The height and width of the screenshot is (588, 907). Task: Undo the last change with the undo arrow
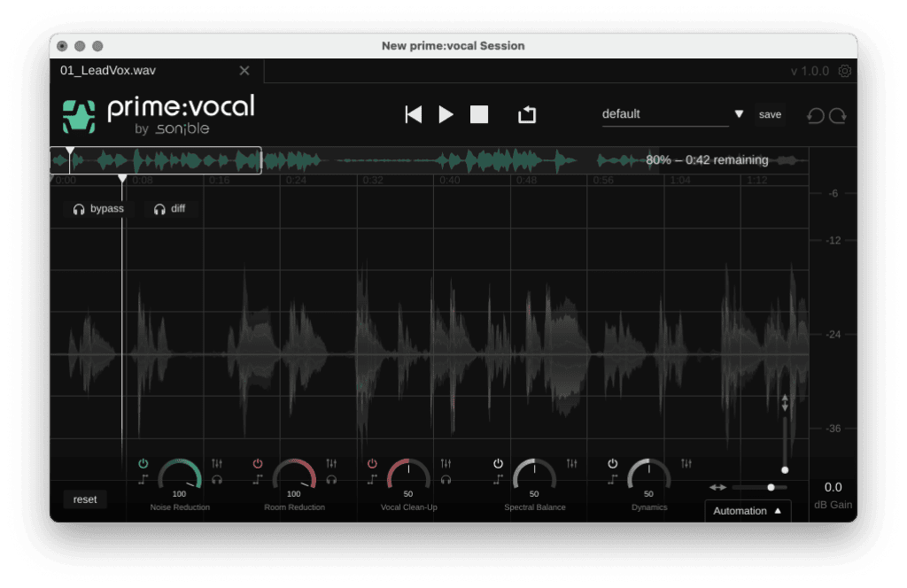click(x=816, y=116)
